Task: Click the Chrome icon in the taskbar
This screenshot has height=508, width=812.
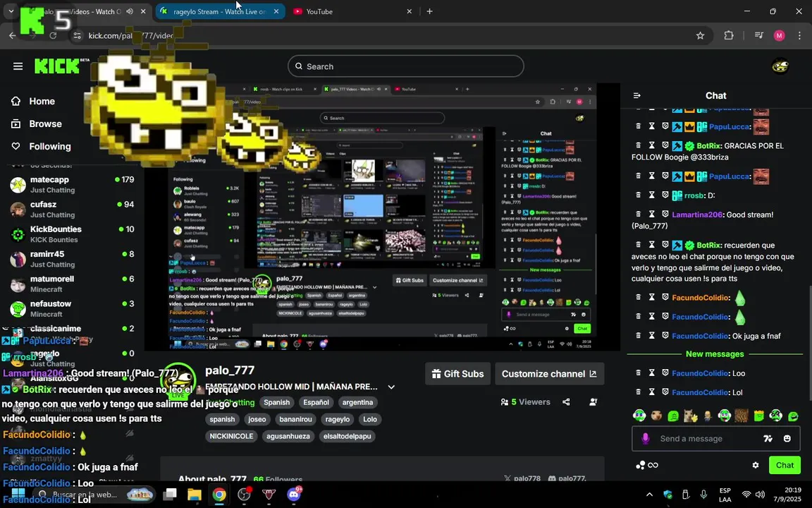Action: tap(219, 494)
